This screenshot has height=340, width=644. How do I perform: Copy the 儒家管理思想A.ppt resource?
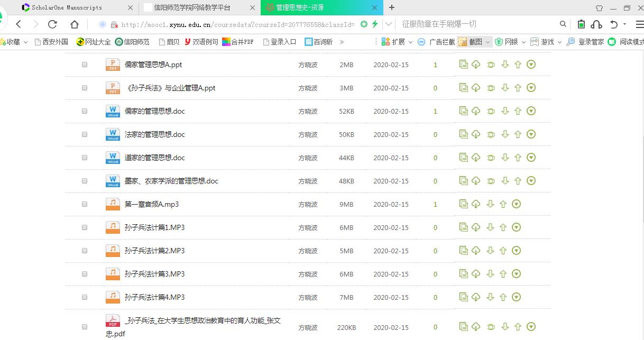[x=464, y=64]
